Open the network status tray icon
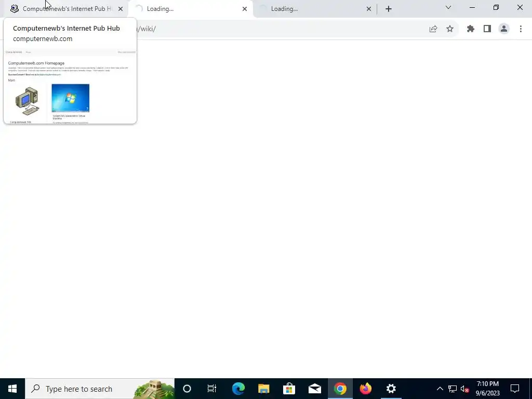 453,389
